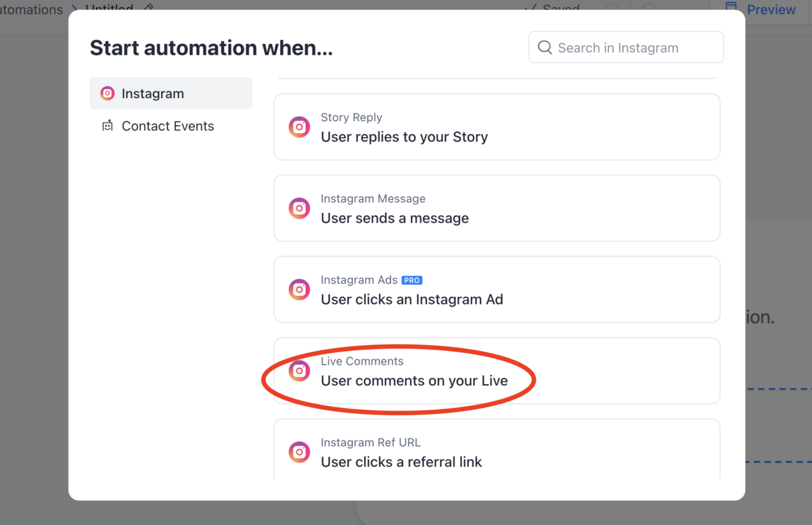This screenshot has width=812, height=525.
Task: Open the Preview button in the top bar
Action: pos(761,9)
